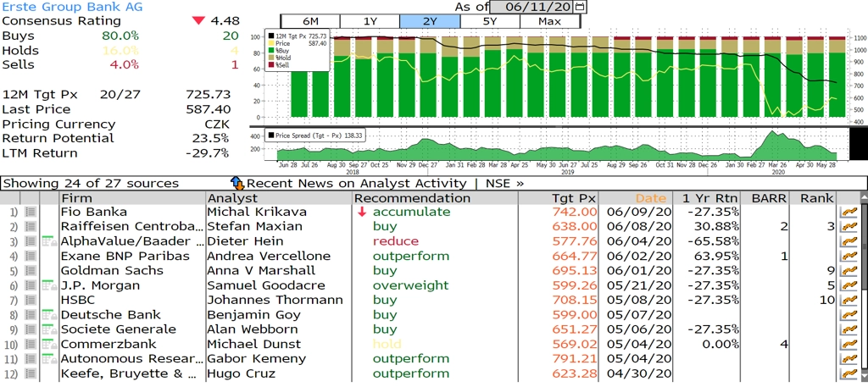The image size is (868, 387).
Task: Open chart icon for AlphaValue/Baader row
Action: (848, 241)
